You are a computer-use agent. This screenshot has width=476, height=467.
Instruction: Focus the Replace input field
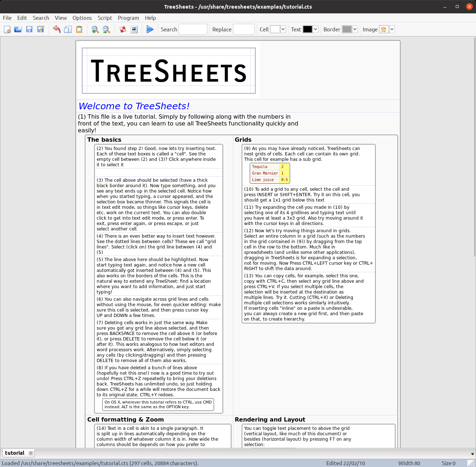(244, 29)
